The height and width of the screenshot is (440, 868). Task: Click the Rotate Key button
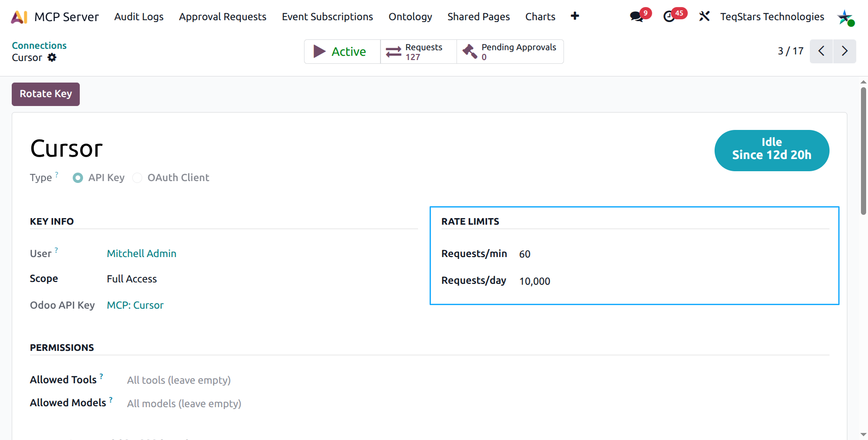click(x=46, y=94)
